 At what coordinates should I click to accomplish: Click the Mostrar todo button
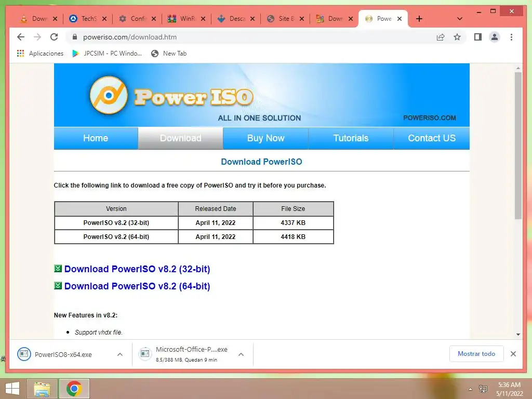pos(476,353)
